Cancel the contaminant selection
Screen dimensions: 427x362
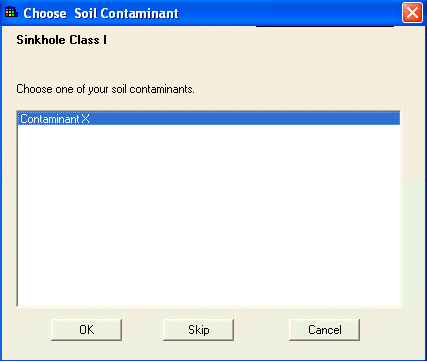[324, 330]
